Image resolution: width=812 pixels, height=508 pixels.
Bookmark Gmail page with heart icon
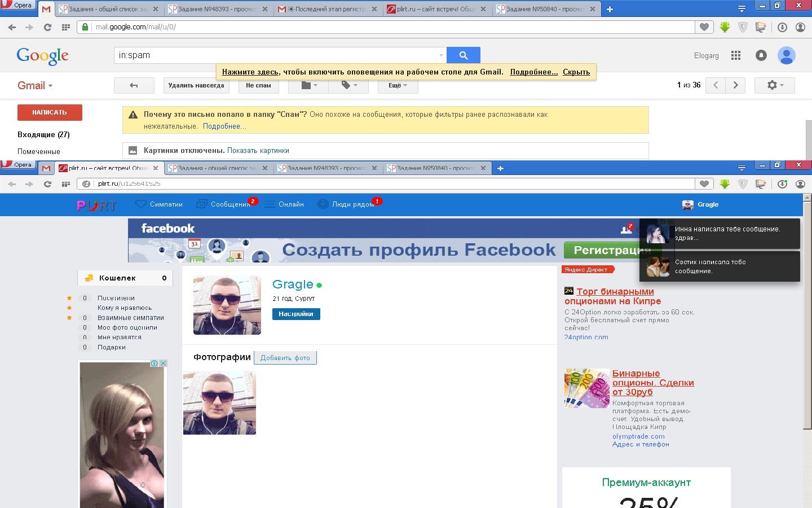704,27
